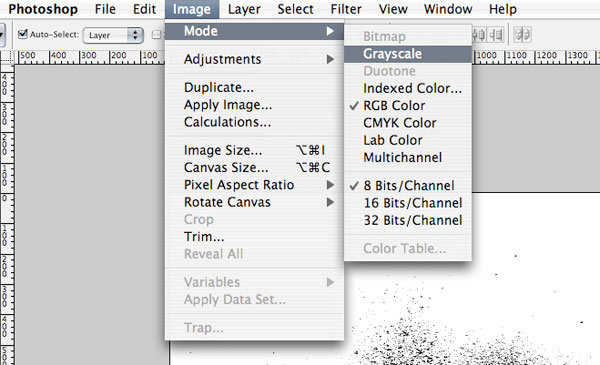
Task: Open the Photoshop application menu
Action: point(43,9)
